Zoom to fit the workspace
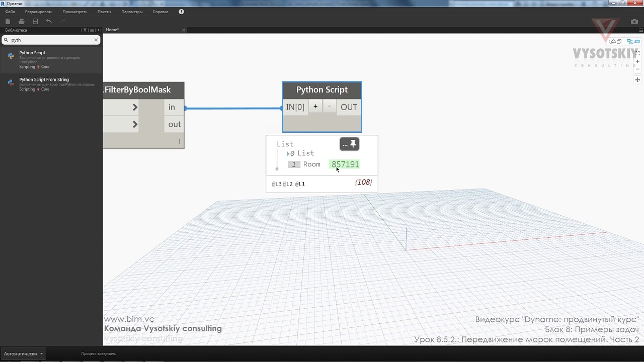The image size is (644, 362). 637,53
